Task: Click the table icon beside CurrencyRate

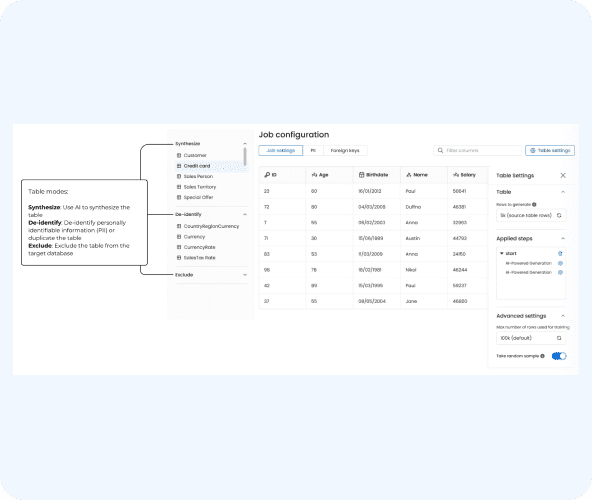Action: point(179,247)
